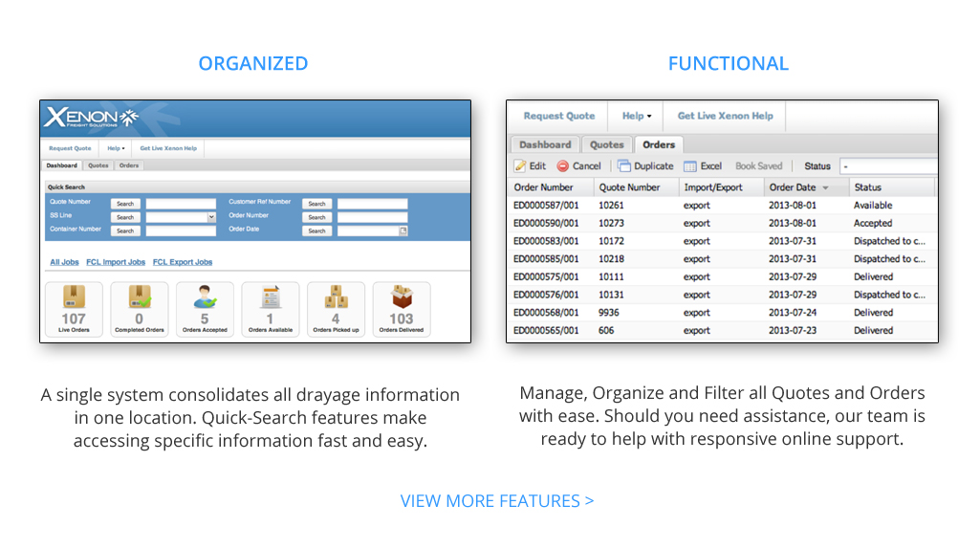Click Get Live Xenon Help in right panel
The height and width of the screenshot is (549, 980).
[x=725, y=116]
